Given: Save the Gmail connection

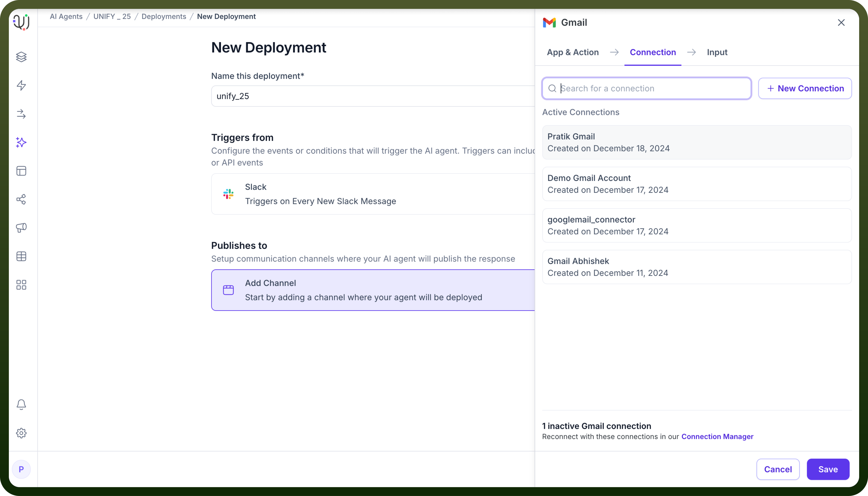Looking at the screenshot, I should tap(828, 469).
